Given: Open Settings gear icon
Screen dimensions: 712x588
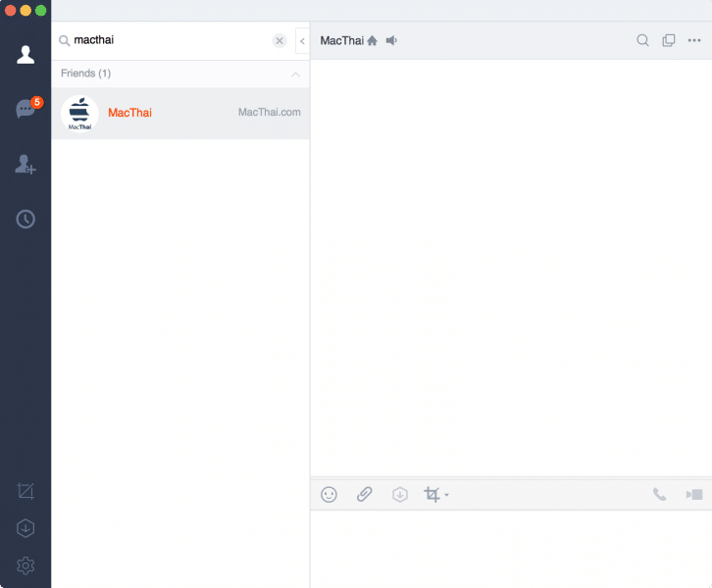Looking at the screenshot, I should (25, 565).
